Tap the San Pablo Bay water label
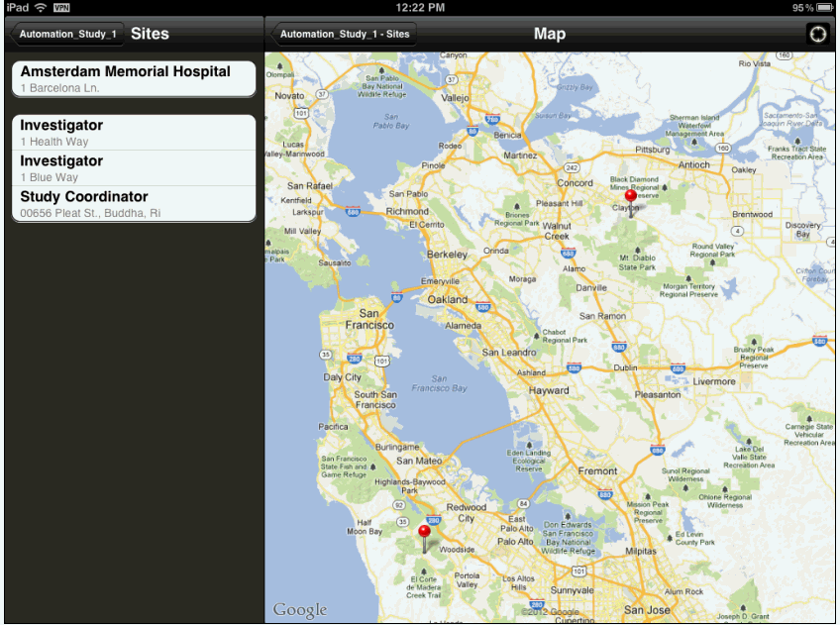Image resolution: width=840 pixels, height=625 pixels. [x=391, y=121]
